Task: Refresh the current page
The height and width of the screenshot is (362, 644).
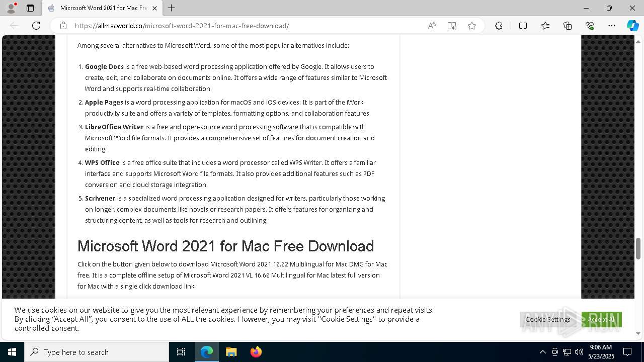Action: (36, 26)
